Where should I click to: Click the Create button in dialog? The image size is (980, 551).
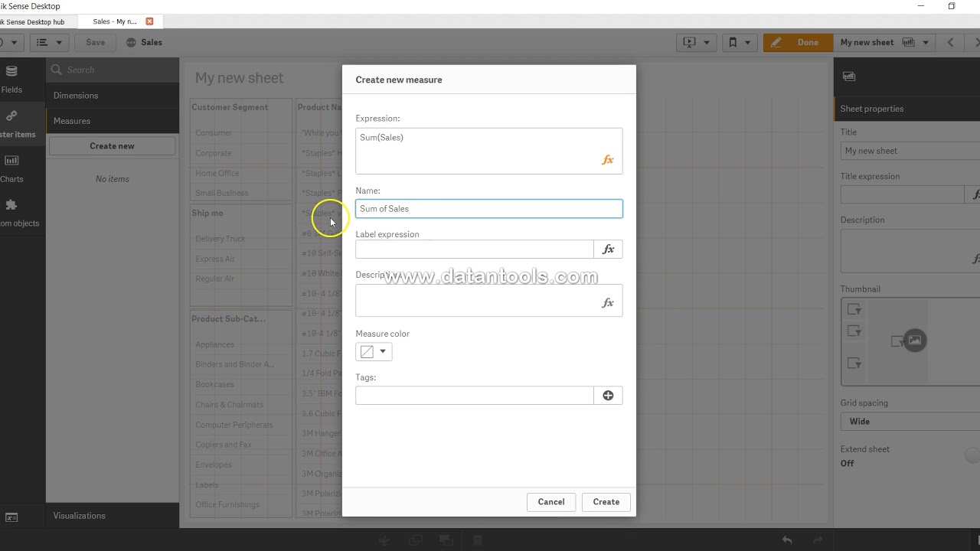point(606,502)
